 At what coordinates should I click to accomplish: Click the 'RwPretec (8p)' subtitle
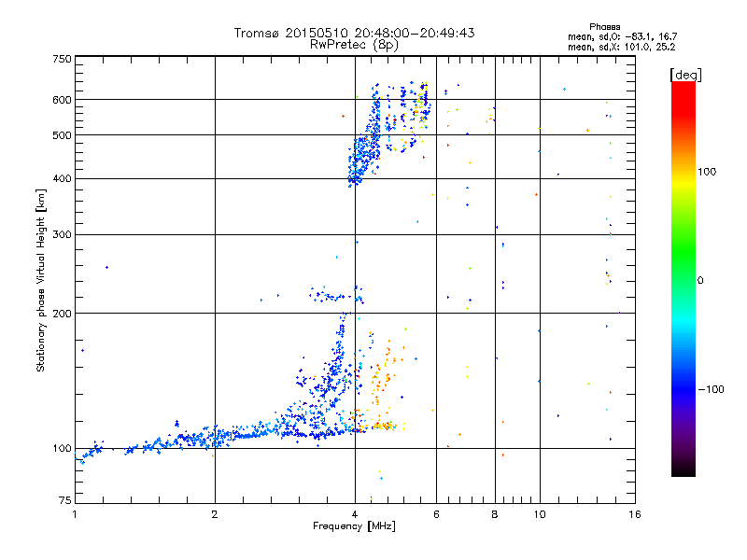coord(355,45)
